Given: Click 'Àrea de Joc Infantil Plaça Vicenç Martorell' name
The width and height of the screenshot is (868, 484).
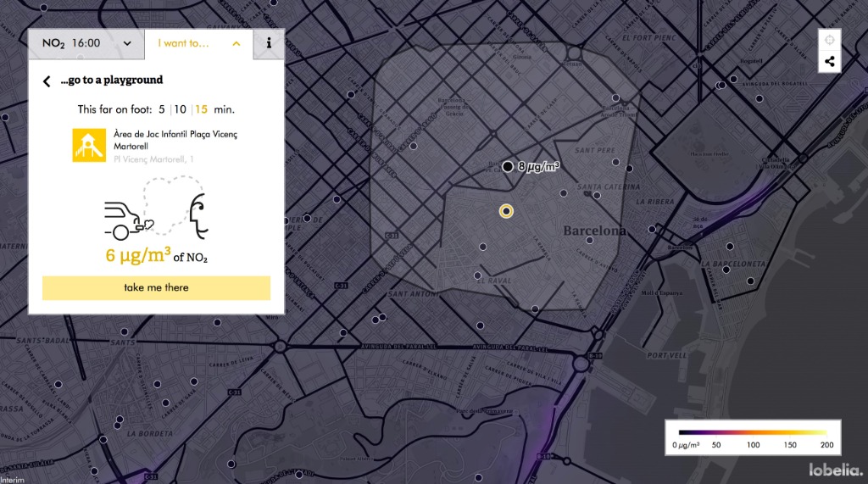Looking at the screenshot, I should 175,140.
